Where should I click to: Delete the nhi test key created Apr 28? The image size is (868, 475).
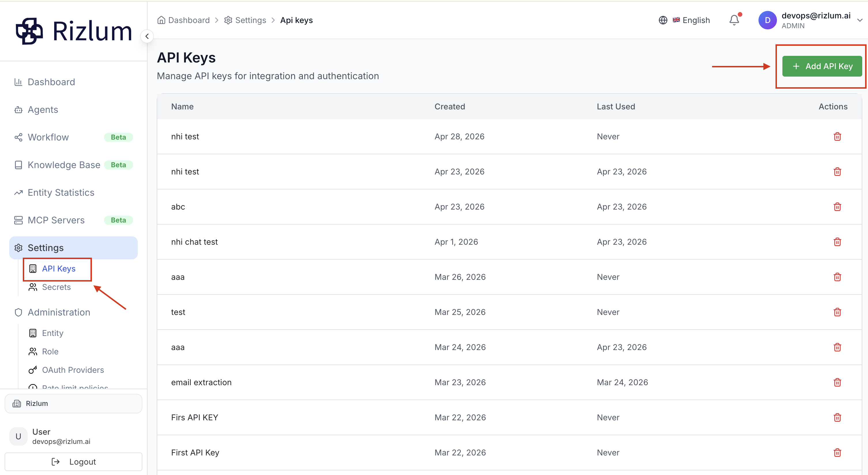(x=837, y=136)
